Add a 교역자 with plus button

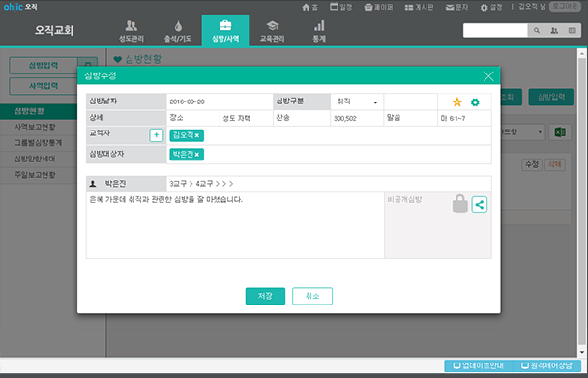(157, 135)
